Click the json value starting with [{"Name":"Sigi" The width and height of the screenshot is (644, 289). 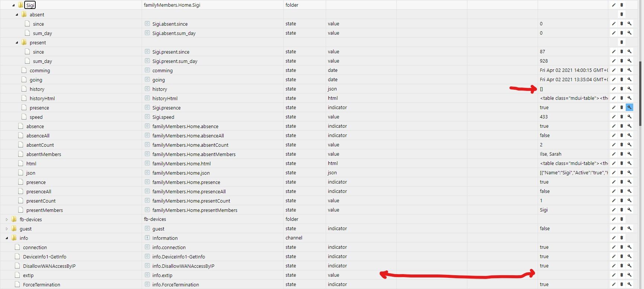(574, 173)
